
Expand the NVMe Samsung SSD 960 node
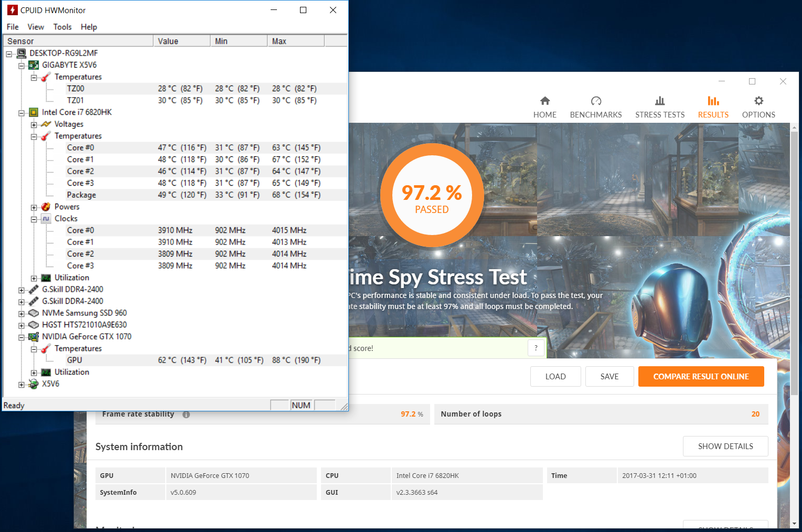22,314
